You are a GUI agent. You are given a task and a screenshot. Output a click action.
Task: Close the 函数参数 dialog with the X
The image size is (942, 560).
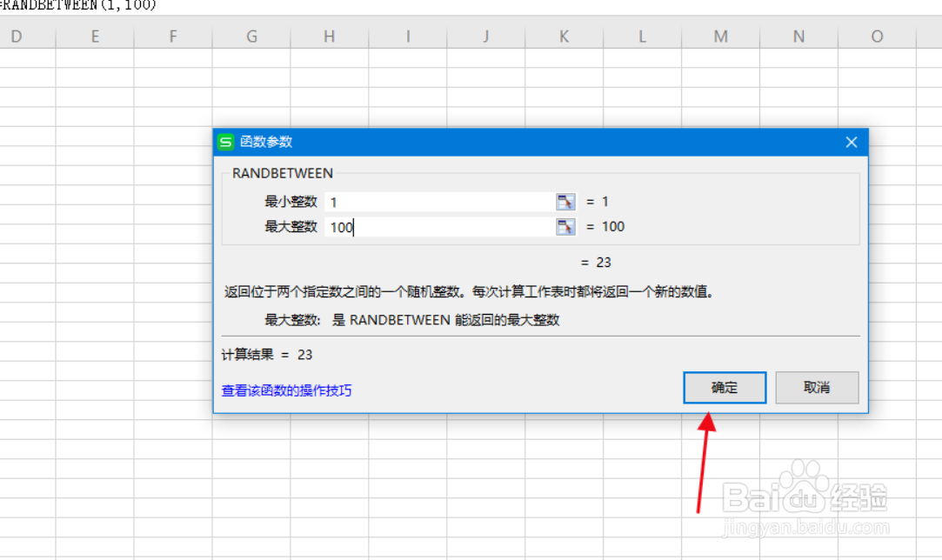(851, 142)
